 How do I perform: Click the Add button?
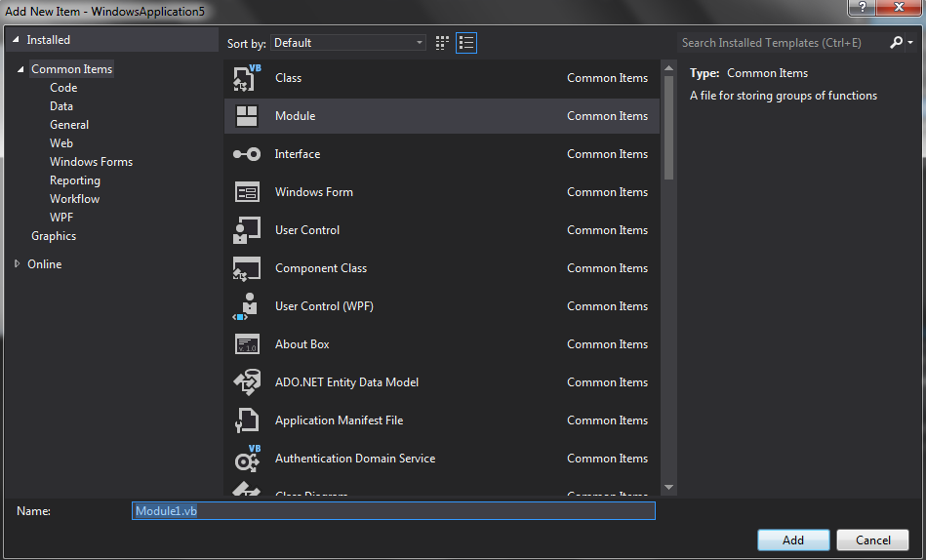point(793,540)
